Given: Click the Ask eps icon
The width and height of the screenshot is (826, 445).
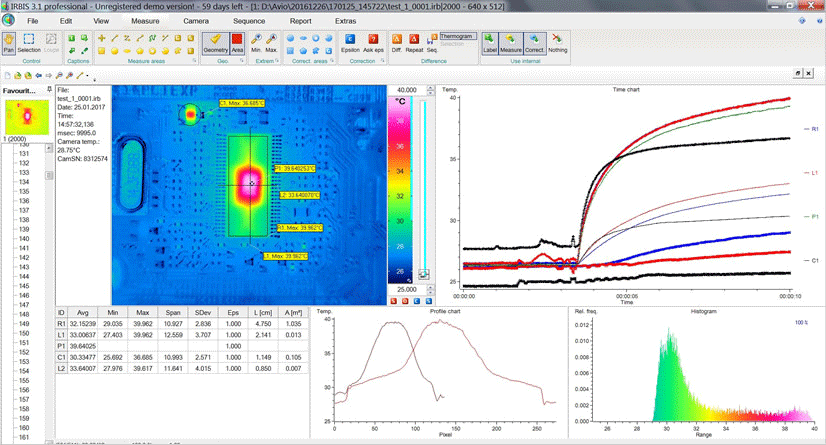Looking at the screenshot, I should point(373,43).
